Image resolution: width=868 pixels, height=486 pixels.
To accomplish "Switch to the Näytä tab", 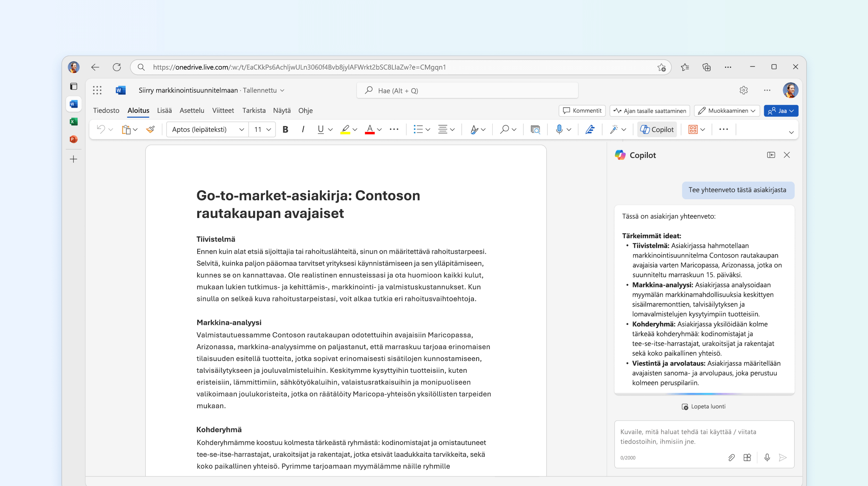I will [x=282, y=110].
